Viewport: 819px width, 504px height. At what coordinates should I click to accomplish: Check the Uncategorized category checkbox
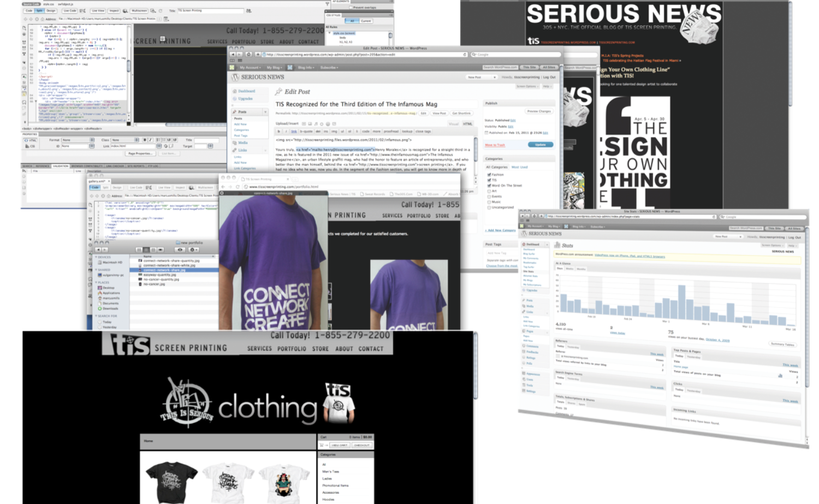click(x=489, y=207)
